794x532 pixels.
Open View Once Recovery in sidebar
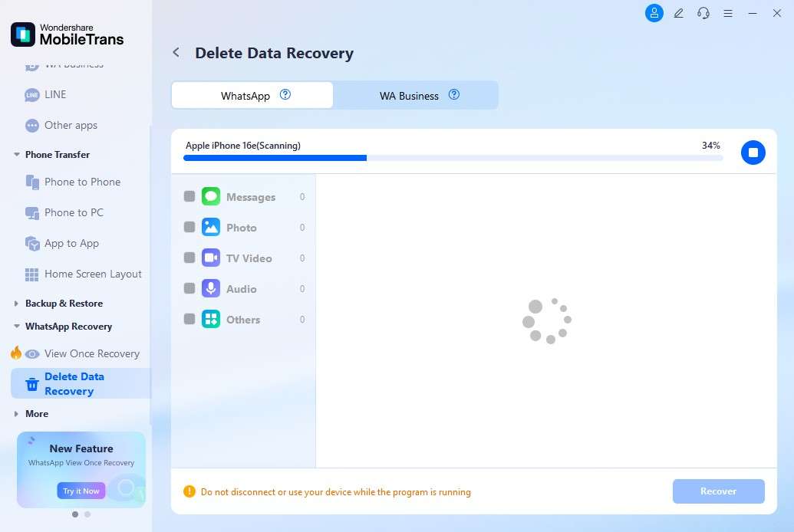(x=91, y=353)
